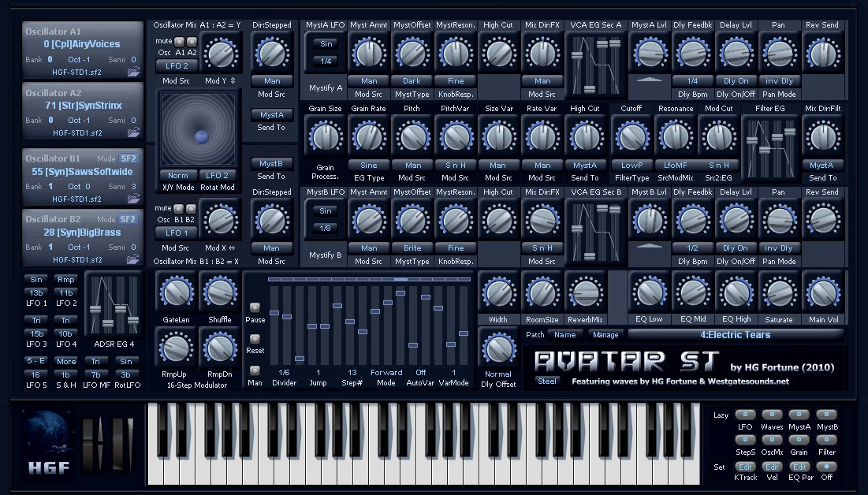This screenshot has height=495, width=868.
Task: Toggle the sequencer Reset button
Action: coord(255,339)
